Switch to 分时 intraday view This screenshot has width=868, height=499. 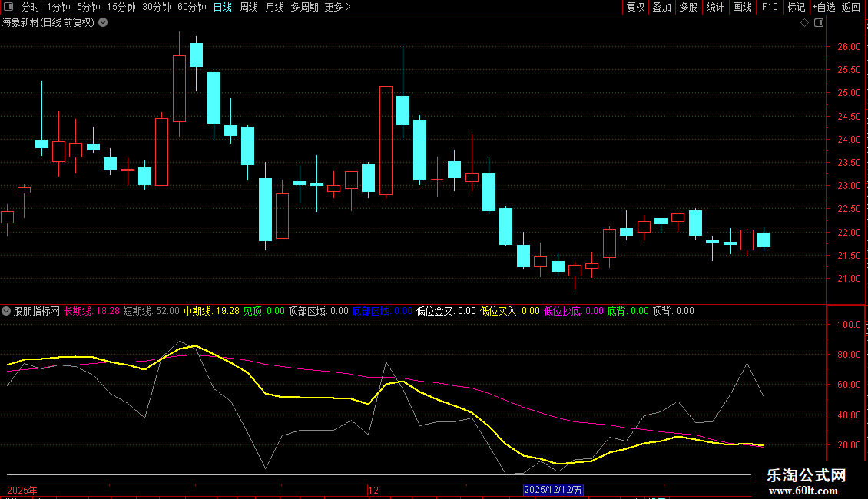[31, 7]
